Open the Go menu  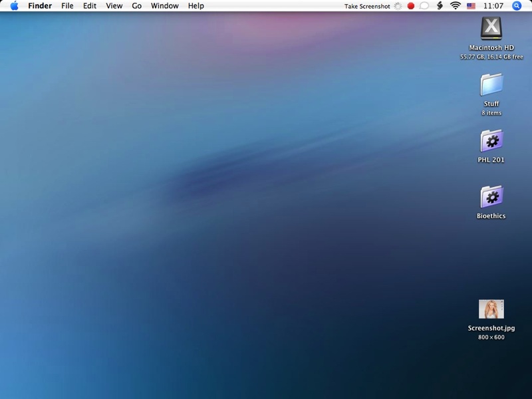pos(137,6)
